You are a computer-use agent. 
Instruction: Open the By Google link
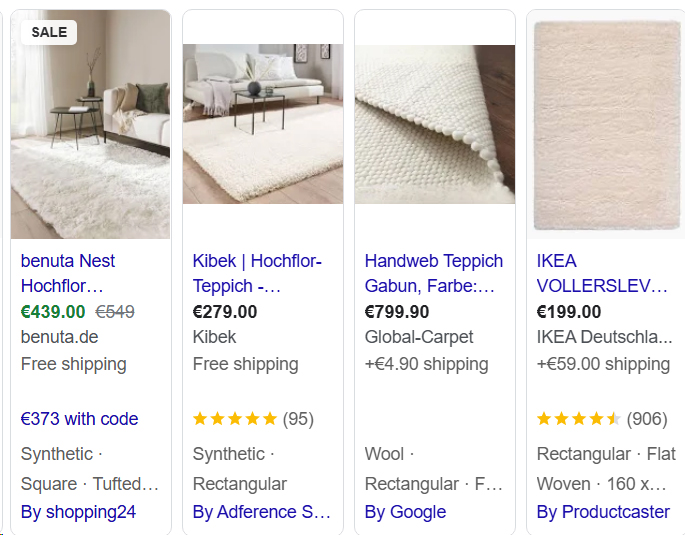pos(405,512)
